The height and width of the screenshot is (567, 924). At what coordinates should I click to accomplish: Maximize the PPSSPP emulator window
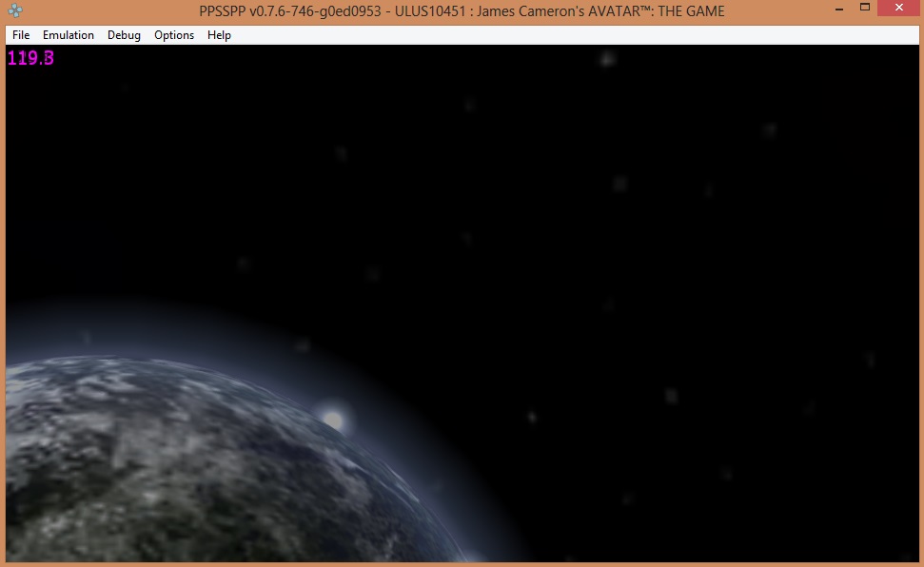(864, 8)
